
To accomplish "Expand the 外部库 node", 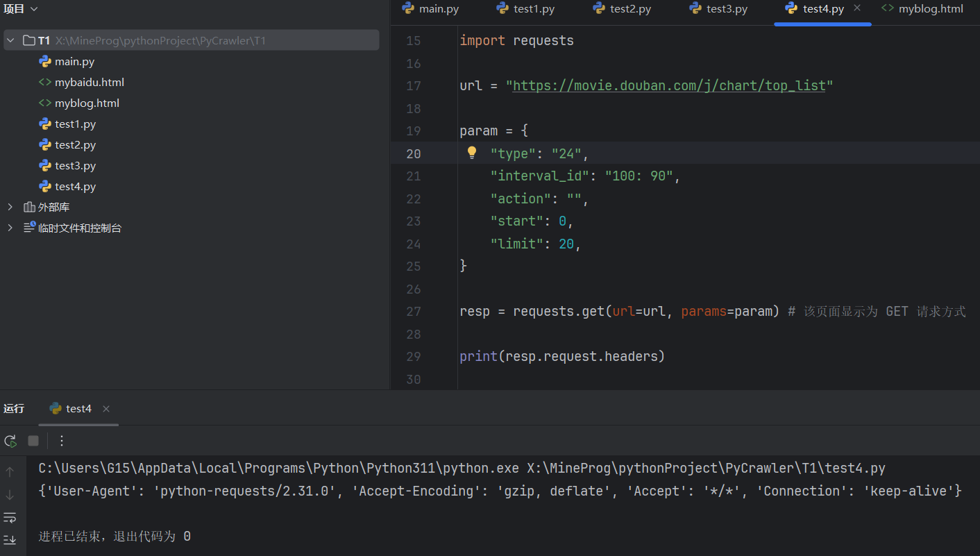I will (x=10, y=207).
